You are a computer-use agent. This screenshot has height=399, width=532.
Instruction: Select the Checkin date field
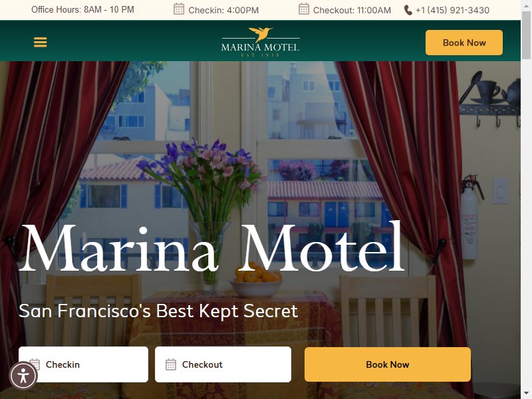[x=84, y=364]
